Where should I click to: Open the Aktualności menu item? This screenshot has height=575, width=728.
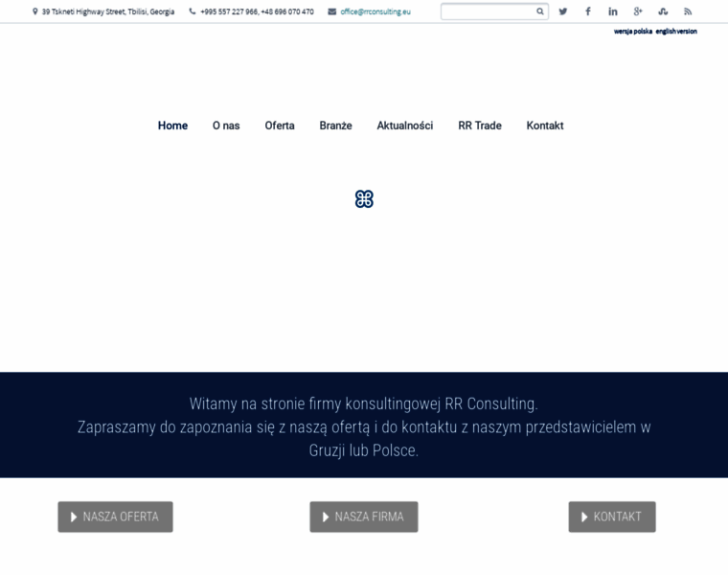405,126
